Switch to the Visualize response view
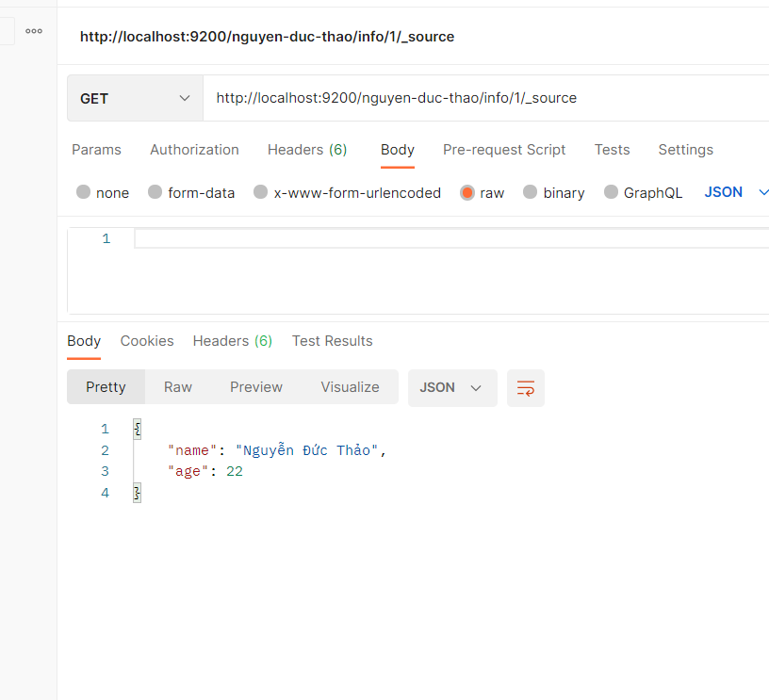This screenshot has height=700, width=769. tap(350, 387)
